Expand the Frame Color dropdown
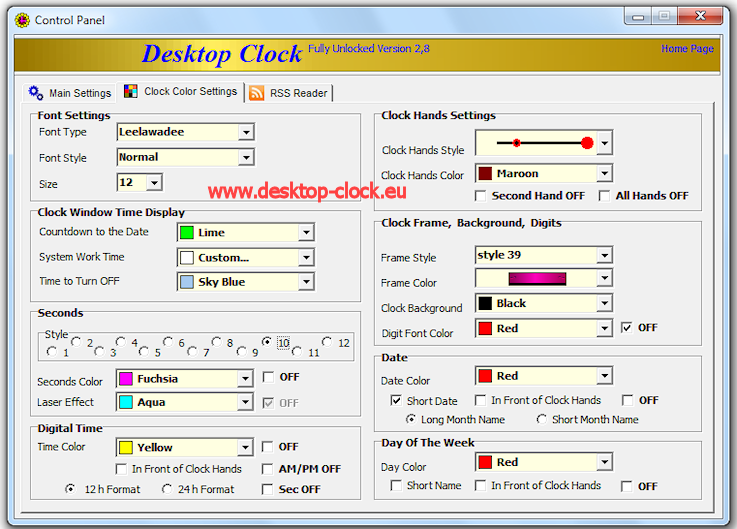 [x=604, y=278]
